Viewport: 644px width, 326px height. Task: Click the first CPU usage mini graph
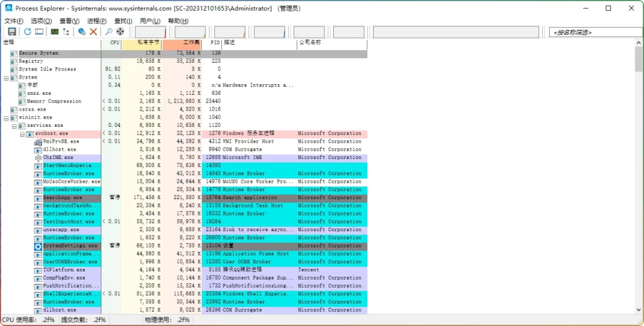click(150, 32)
